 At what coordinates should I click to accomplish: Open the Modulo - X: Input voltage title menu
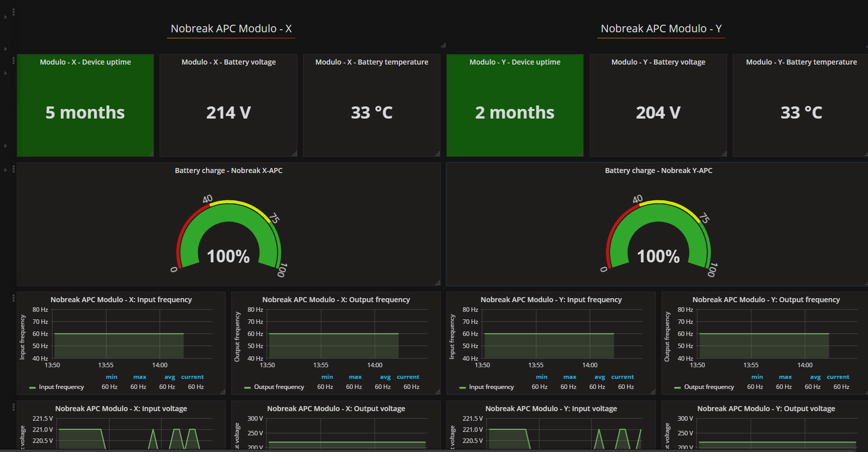tap(121, 409)
